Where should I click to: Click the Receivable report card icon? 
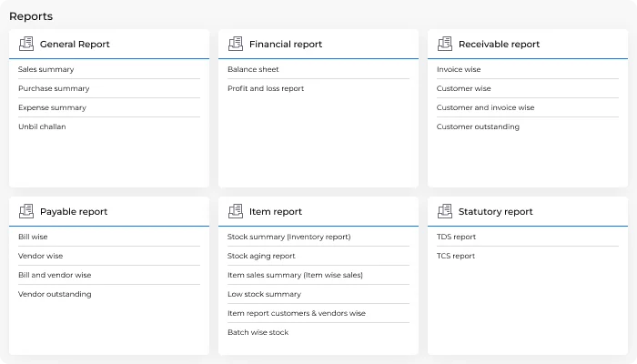(x=445, y=44)
